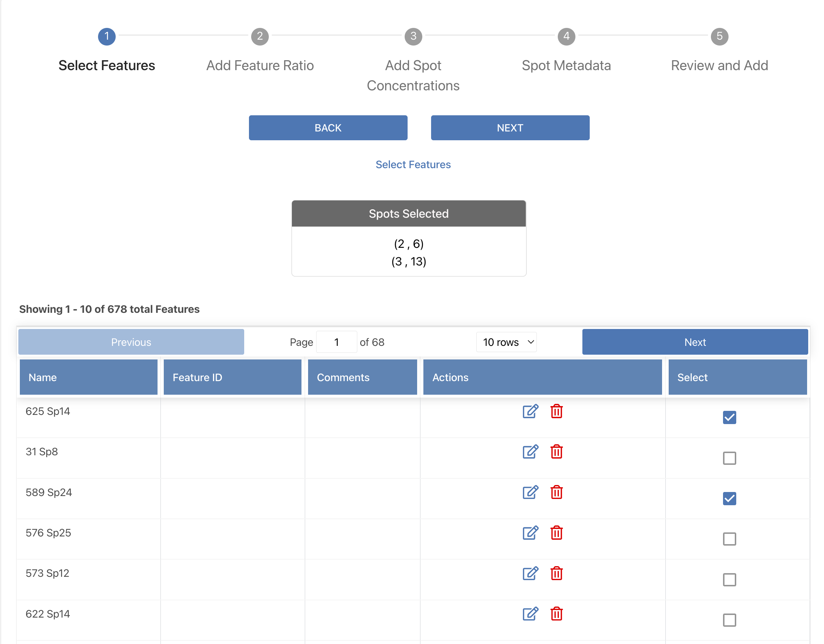The height and width of the screenshot is (644, 824).
Task: Go to step 2 Add Feature Ratio
Action: coord(260,37)
